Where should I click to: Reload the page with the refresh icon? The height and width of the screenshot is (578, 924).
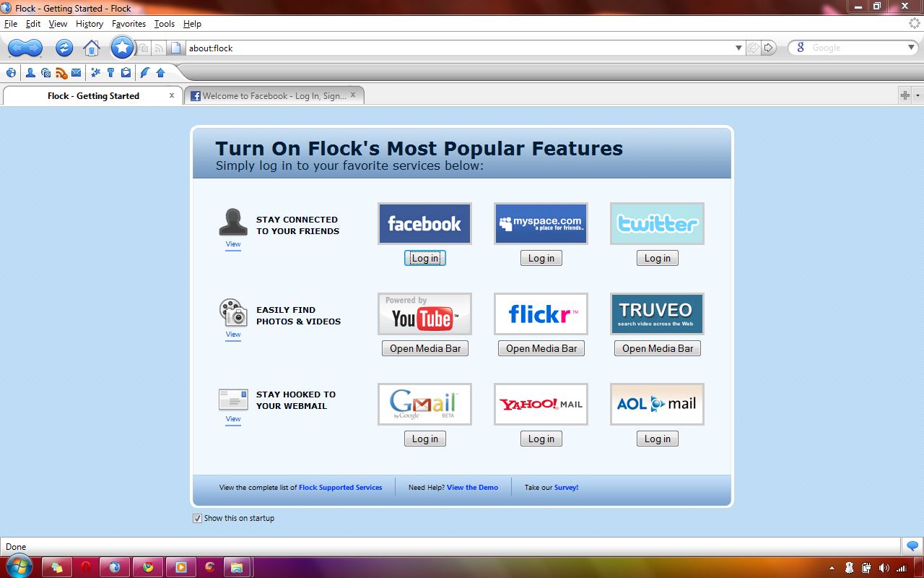64,48
